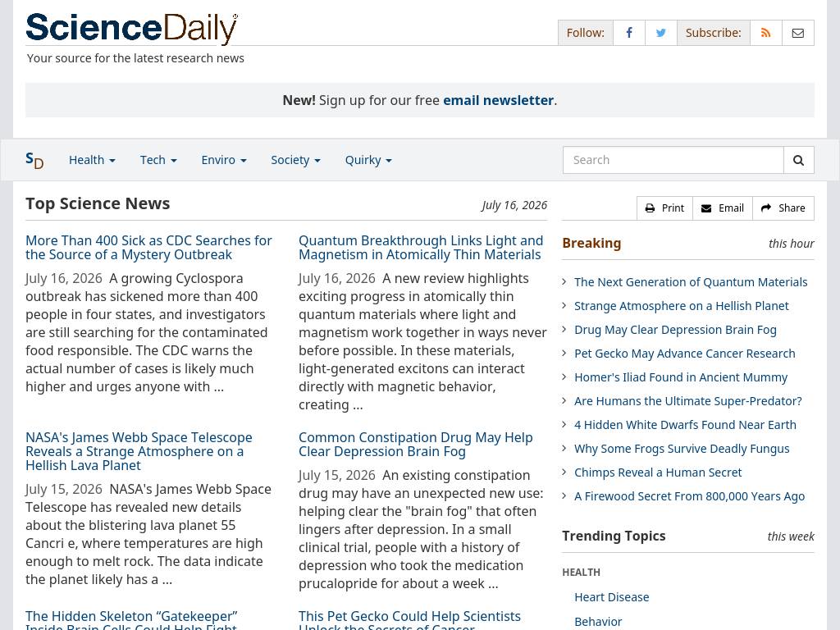Expand the Quirky dropdown menu
Image resolution: width=840 pixels, height=630 pixels.
[x=368, y=160]
